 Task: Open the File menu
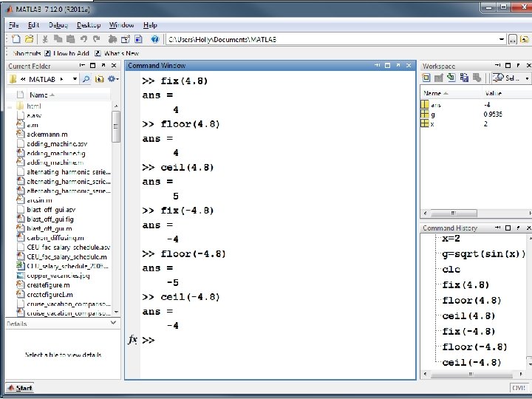(13, 25)
